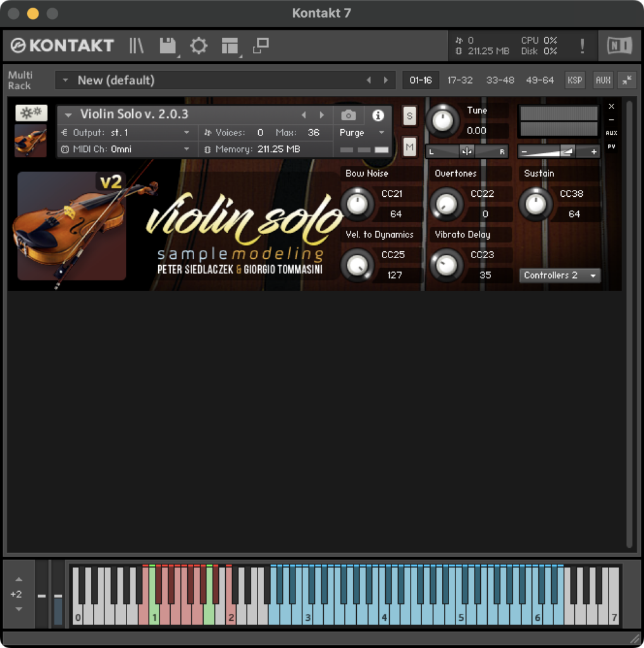Go to next multi preset arrow
Image resolution: width=644 pixels, height=648 pixels.
386,80
